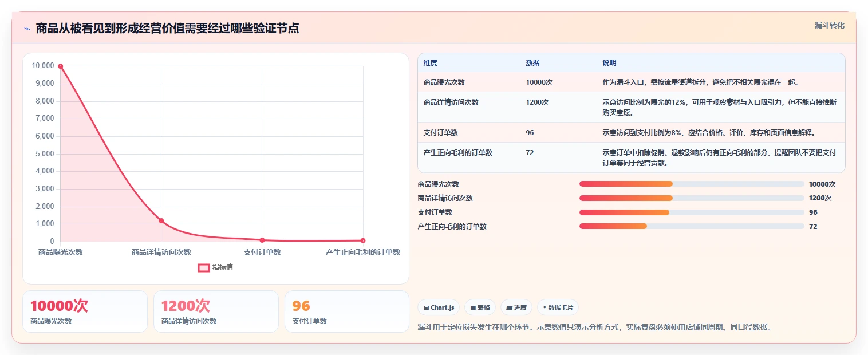Click the 商品详情访问次数 progress bar

point(692,198)
